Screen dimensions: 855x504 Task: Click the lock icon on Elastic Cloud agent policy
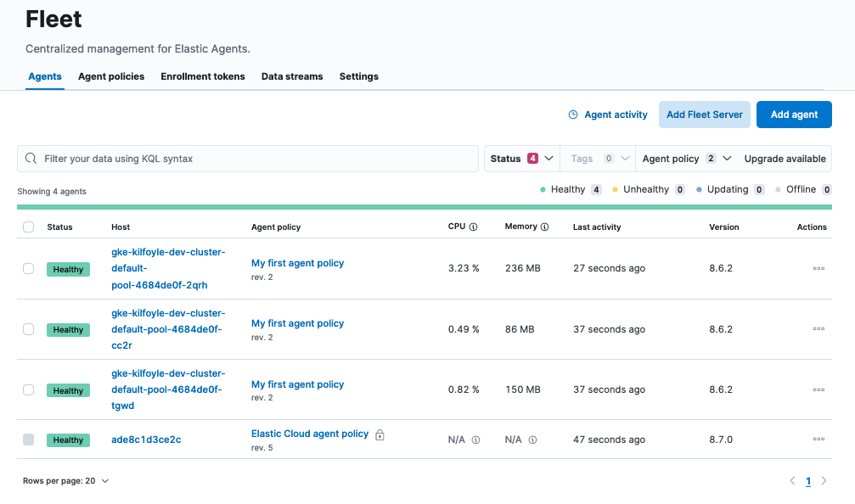[379, 434]
